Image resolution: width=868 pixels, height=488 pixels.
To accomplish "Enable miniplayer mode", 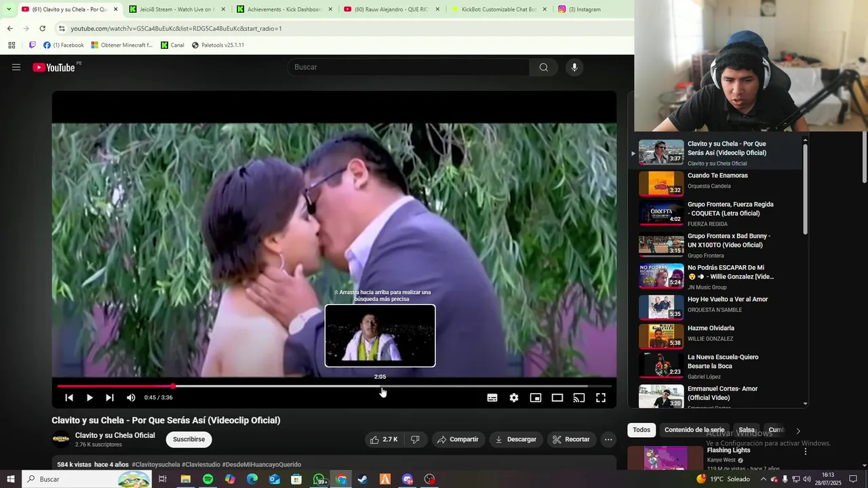I will 536,398.
